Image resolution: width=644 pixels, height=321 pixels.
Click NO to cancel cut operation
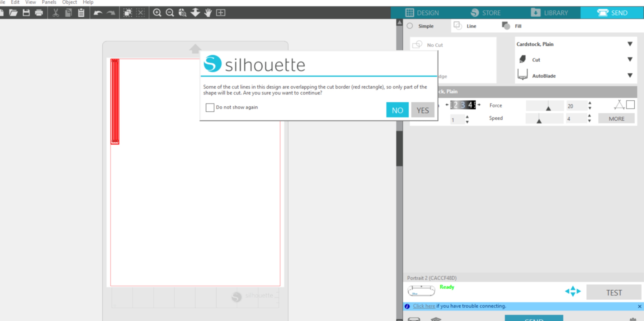coord(397,110)
